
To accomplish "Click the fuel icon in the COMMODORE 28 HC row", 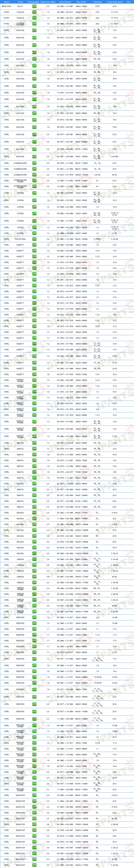I will tap(34, 175).
